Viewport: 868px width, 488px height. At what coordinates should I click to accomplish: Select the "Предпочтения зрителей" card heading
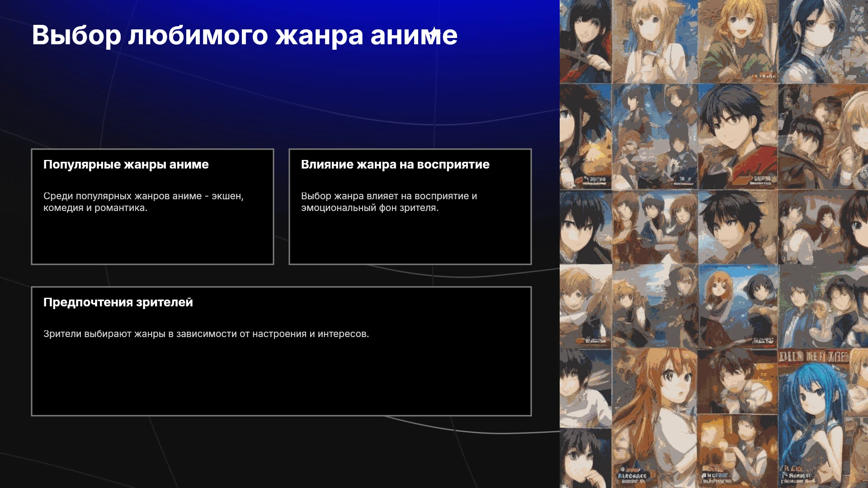point(118,302)
